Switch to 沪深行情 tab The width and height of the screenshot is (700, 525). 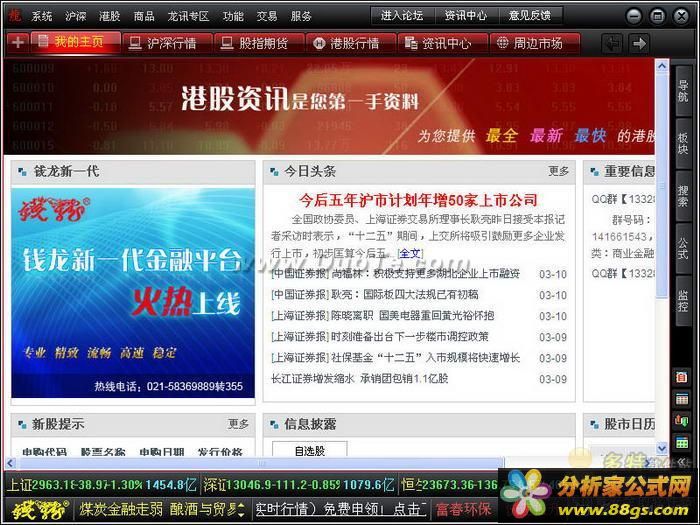(x=167, y=43)
